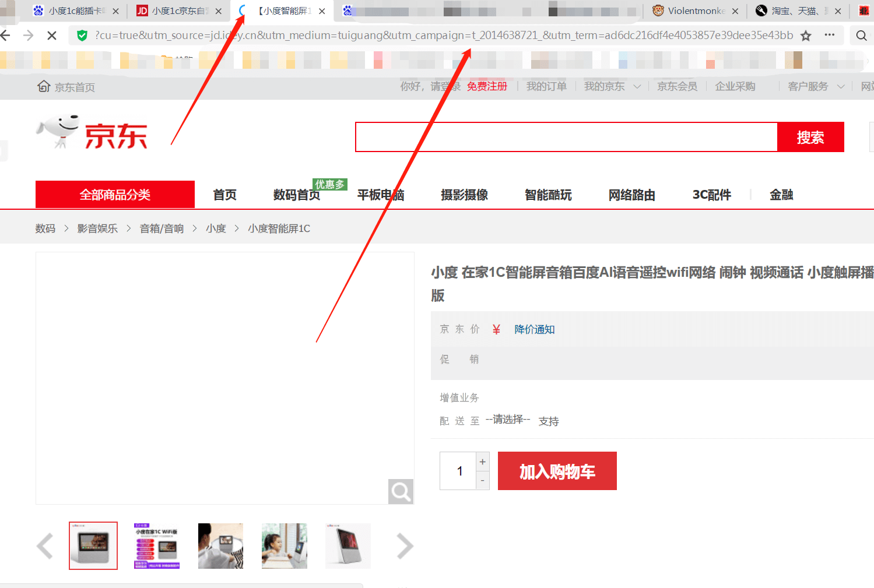Image resolution: width=874 pixels, height=588 pixels.
Task: Open 网络路由 navigation item
Action: click(632, 195)
